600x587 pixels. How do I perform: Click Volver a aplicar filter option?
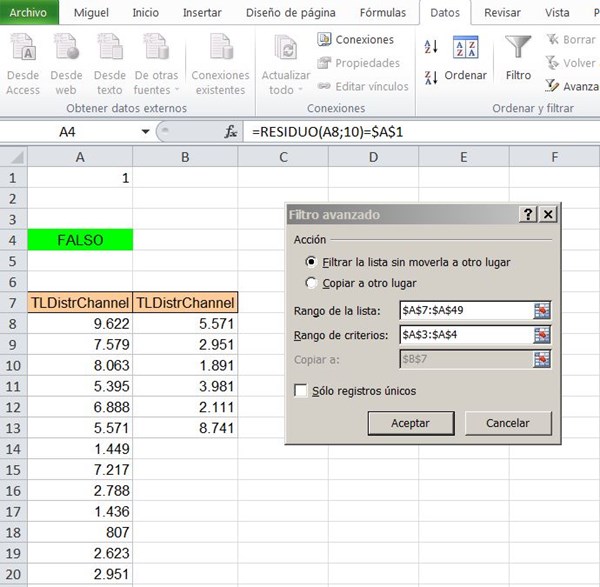572,63
